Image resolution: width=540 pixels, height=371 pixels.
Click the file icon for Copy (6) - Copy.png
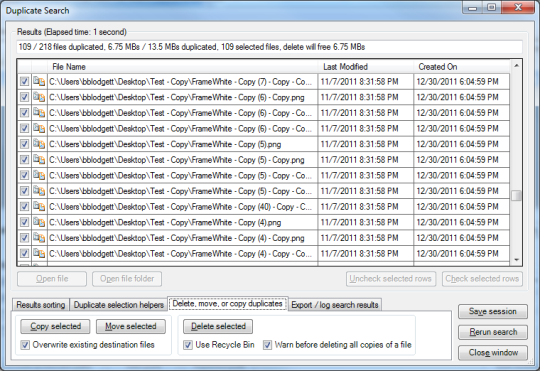(39, 97)
